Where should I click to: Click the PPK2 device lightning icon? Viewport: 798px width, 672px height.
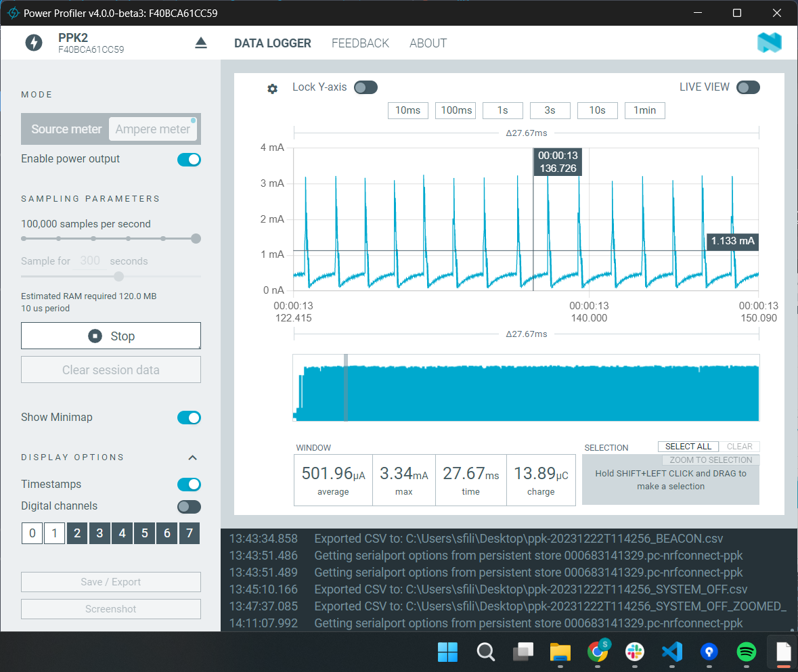tap(33, 43)
